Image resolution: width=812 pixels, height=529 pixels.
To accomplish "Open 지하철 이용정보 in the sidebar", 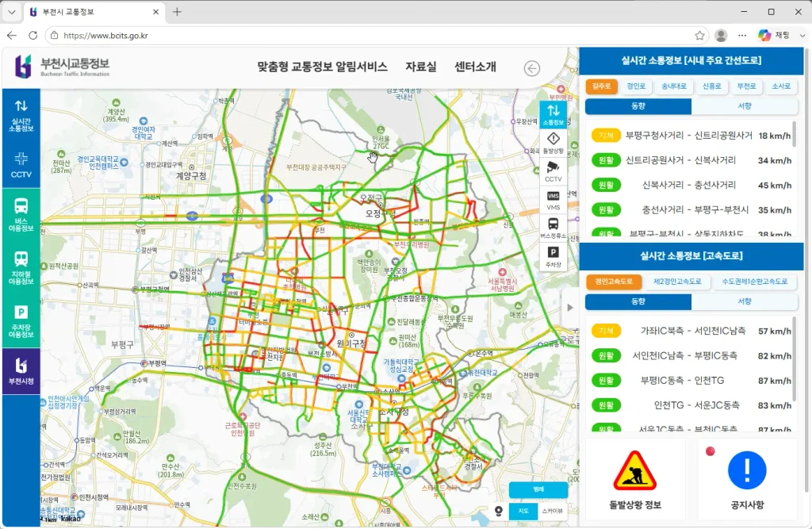I will pyautogui.click(x=21, y=267).
